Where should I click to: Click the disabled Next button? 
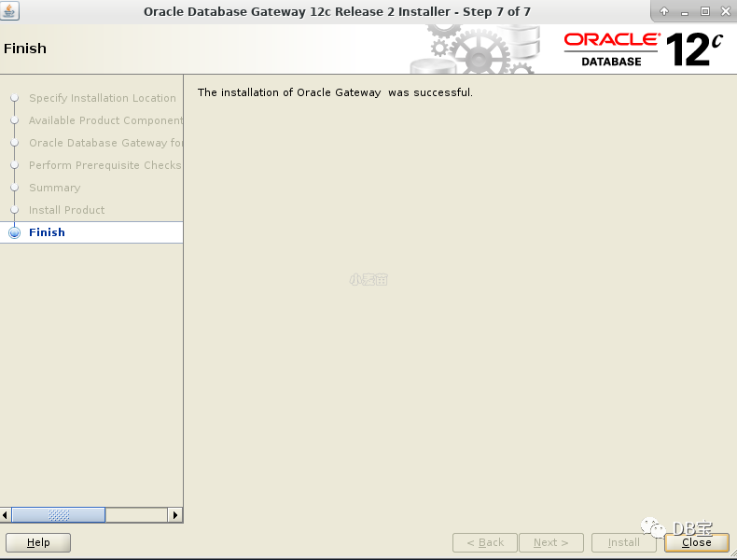550,542
